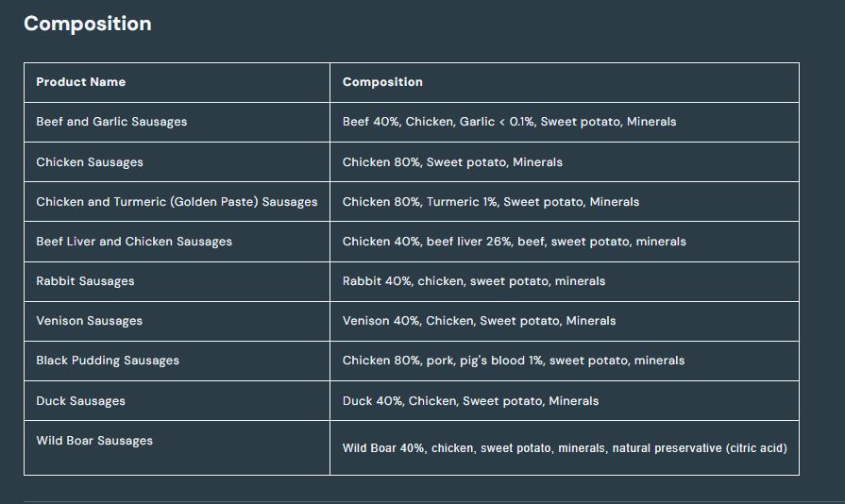This screenshot has height=504, width=845.
Task: Click the Product Name column header
Action: point(81,82)
